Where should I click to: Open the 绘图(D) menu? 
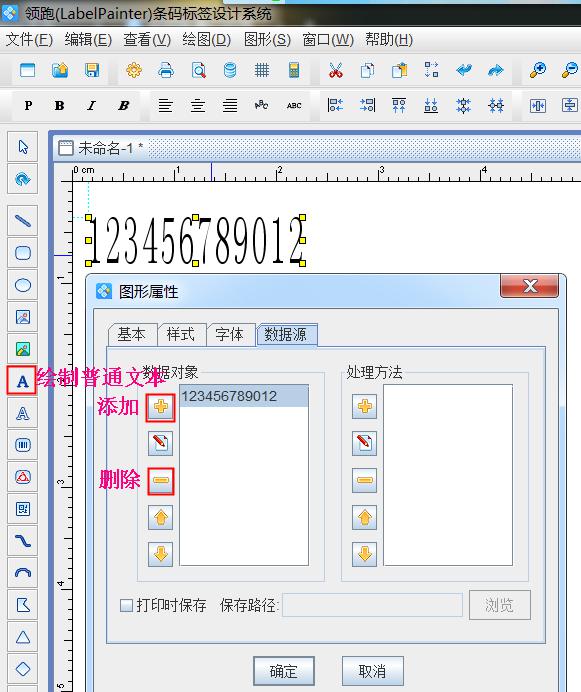coord(206,40)
